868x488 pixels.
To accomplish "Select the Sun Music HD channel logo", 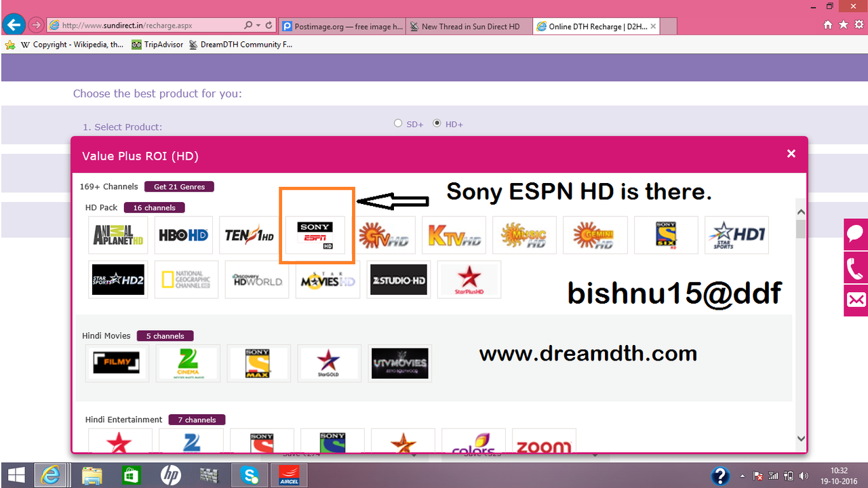I will [524, 235].
